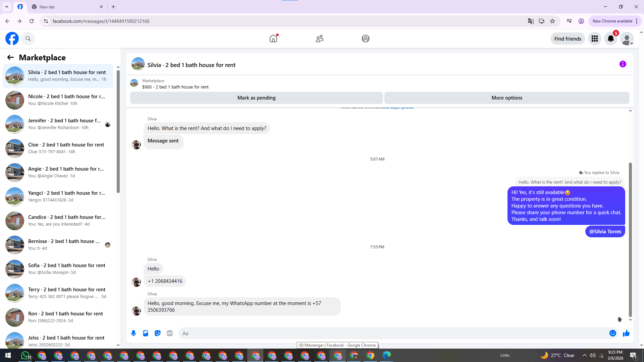644x362 pixels.
Task: Open the notifications bell
Action: (610, 39)
